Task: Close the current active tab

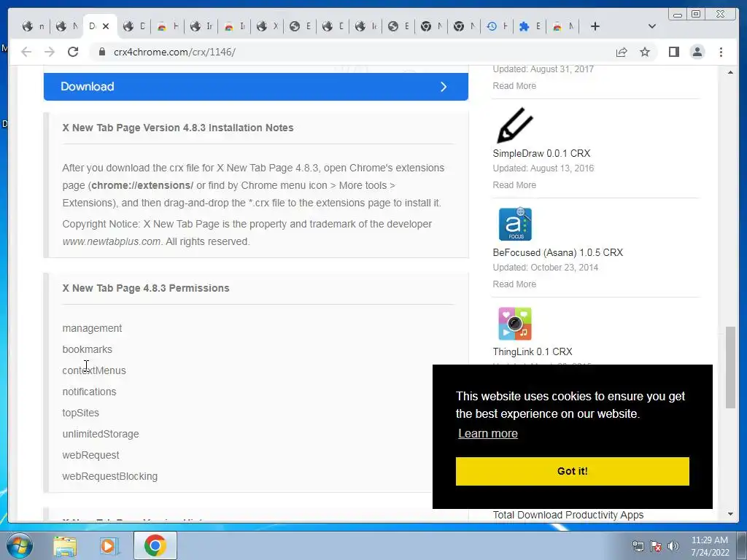Action: (x=106, y=27)
